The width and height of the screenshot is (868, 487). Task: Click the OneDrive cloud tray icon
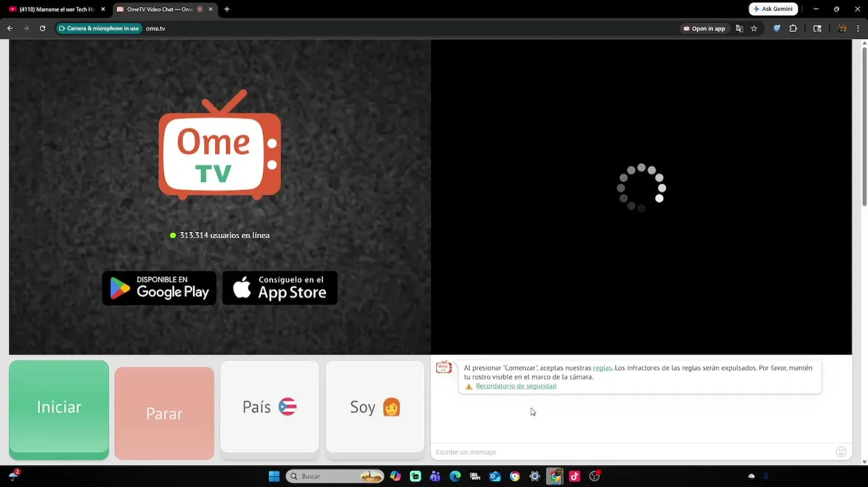coord(751,476)
